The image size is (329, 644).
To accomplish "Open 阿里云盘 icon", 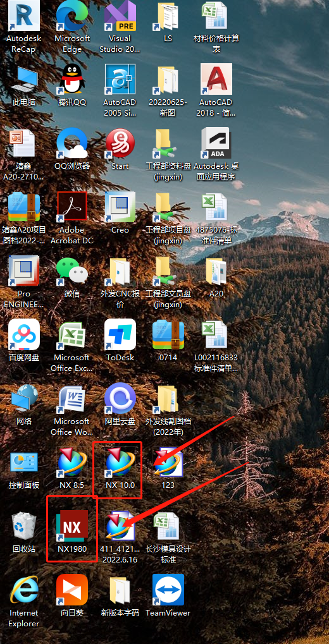I will pos(120,398).
